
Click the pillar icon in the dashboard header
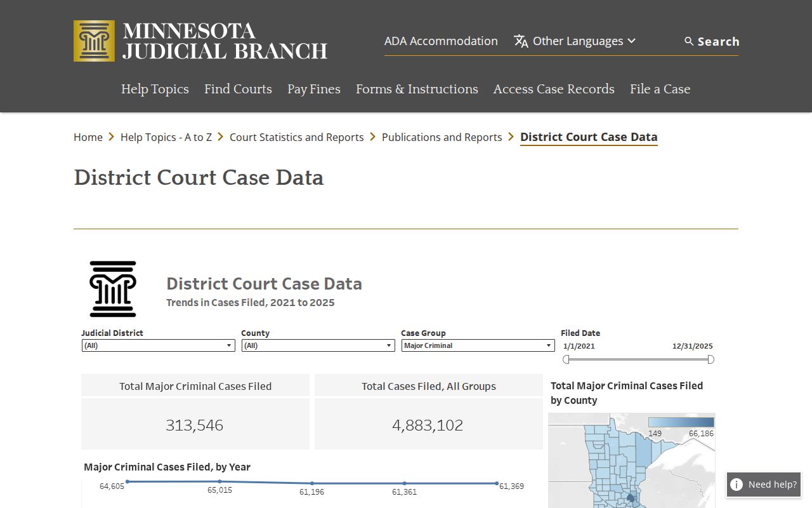(x=113, y=289)
